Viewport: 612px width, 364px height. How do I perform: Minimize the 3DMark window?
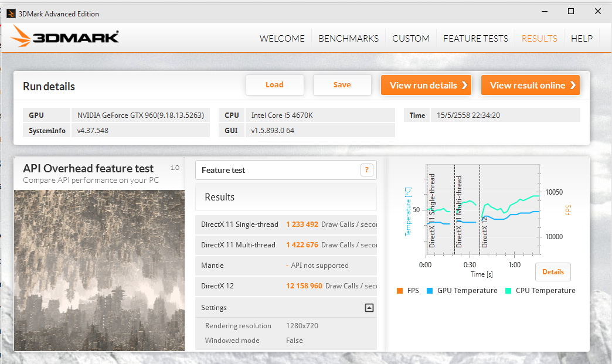[x=545, y=11]
